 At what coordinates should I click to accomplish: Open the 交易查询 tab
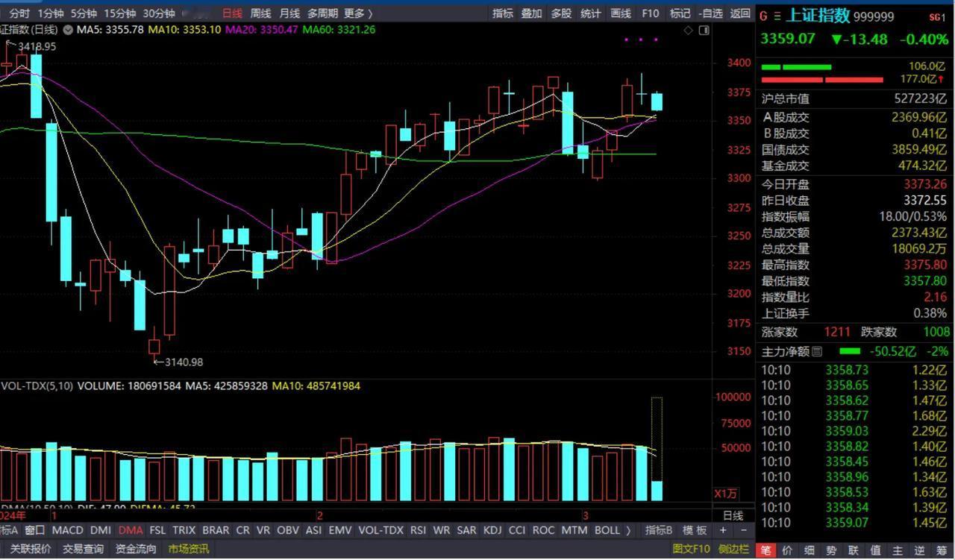[x=83, y=550]
